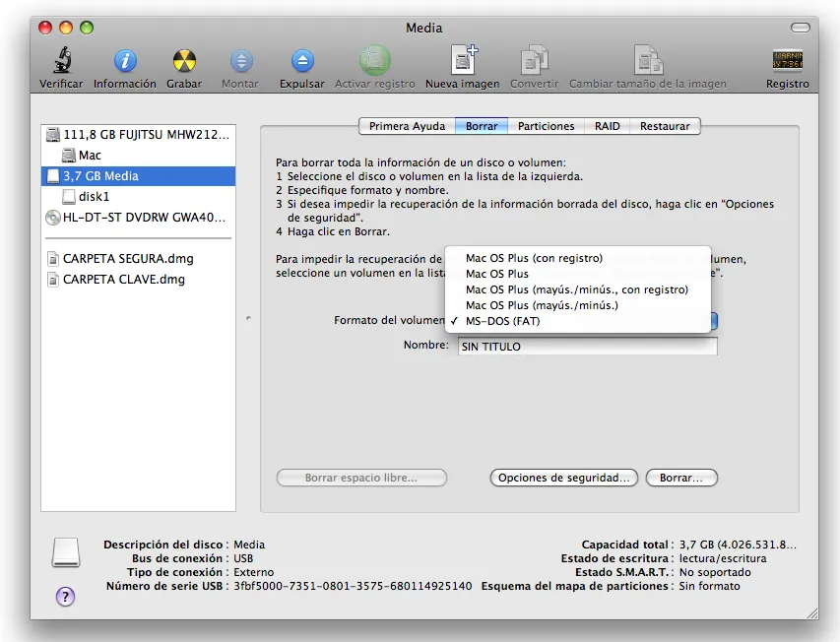The height and width of the screenshot is (642, 840).
Task: Click the Mac volume icon
Action: point(69,156)
